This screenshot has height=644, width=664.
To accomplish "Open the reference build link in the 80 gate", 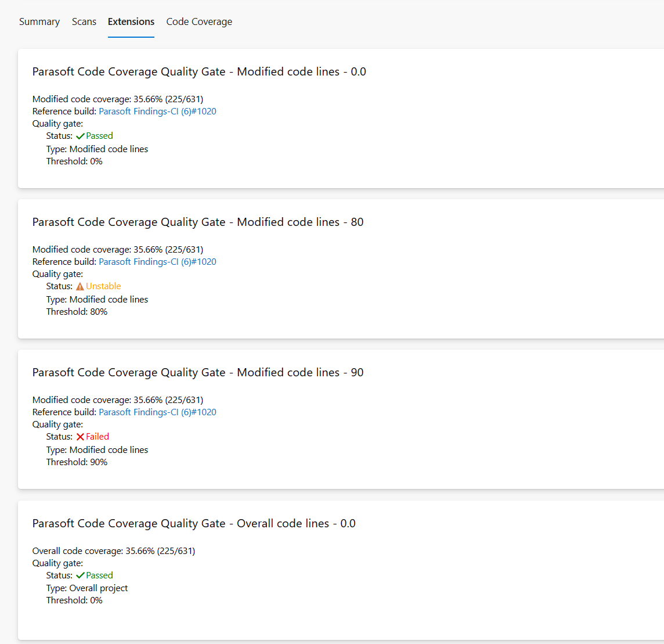I will 157,262.
